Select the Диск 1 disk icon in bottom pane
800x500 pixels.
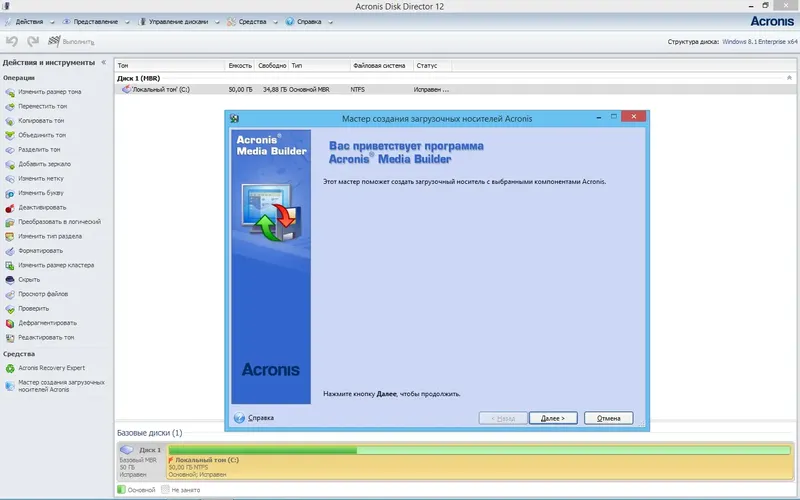pos(127,450)
